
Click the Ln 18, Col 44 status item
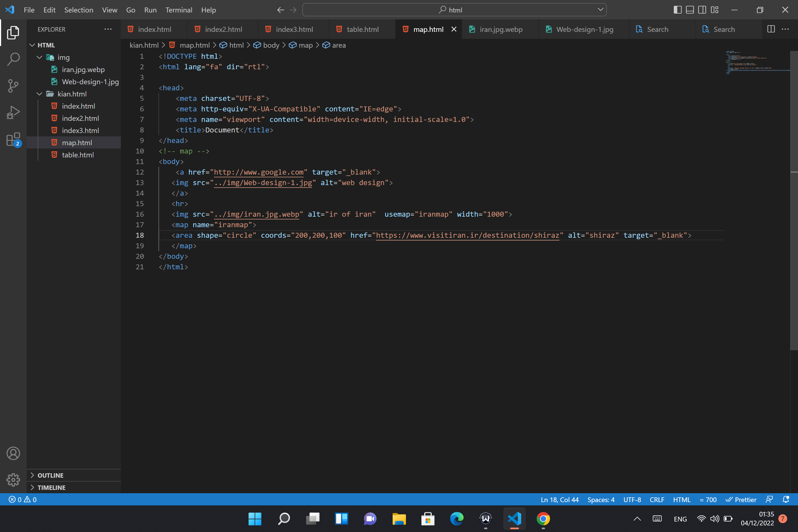pyautogui.click(x=559, y=499)
